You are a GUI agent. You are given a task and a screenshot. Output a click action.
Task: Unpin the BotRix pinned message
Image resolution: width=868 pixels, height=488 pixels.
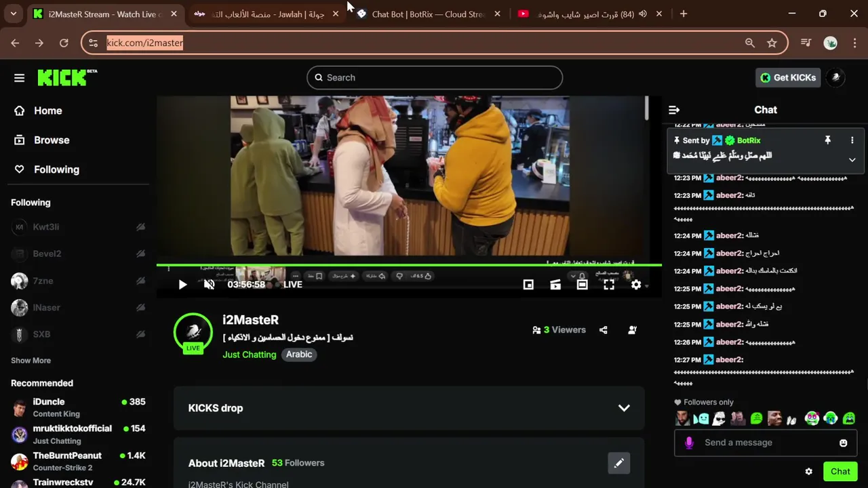pos(827,140)
